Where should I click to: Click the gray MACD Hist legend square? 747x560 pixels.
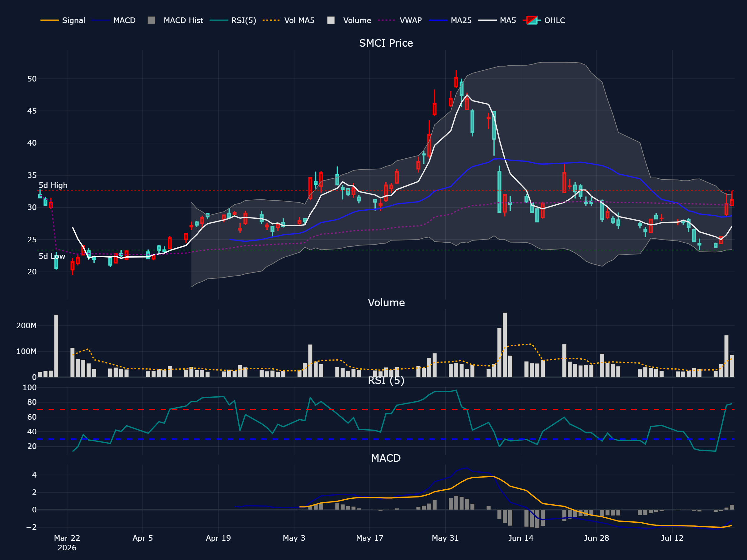pyautogui.click(x=151, y=20)
